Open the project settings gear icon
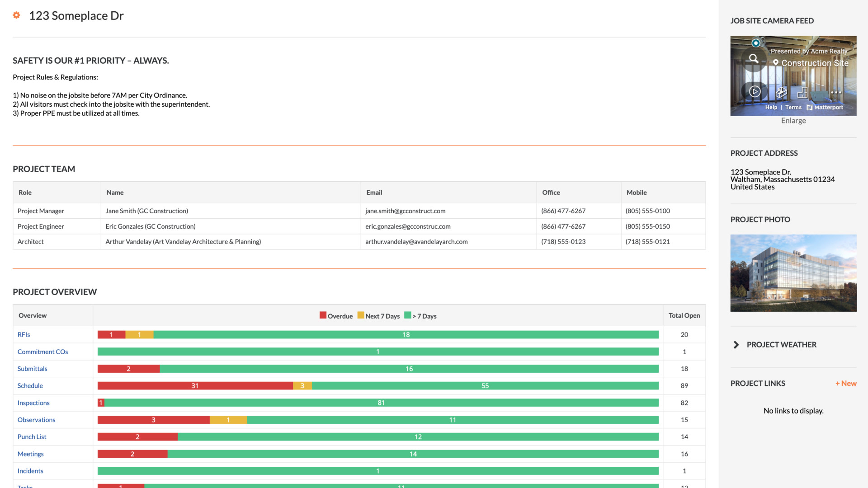Screen dimensions: 868x488 pyautogui.click(x=16, y=15)
